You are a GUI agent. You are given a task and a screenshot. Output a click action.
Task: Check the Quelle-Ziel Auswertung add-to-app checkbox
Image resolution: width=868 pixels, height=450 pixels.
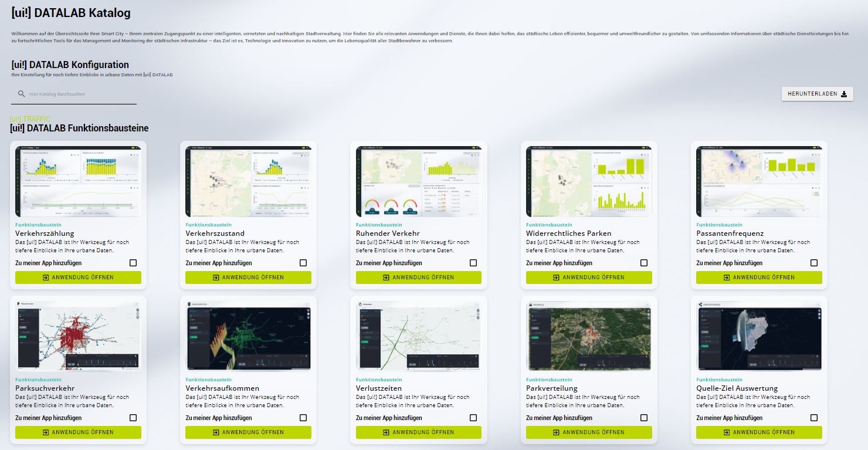coord(814,418)
